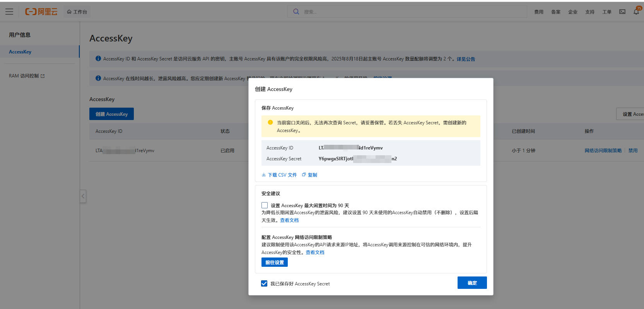Click the AccessKey Secret value in the dialog
Image resolution: width=644 pixels, height=309 pixels.
358,159
